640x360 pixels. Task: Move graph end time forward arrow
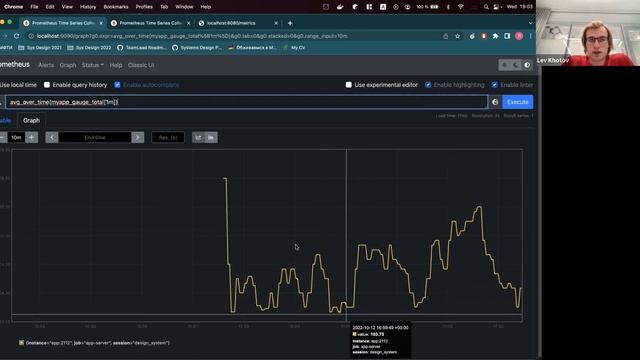[138, 138]
